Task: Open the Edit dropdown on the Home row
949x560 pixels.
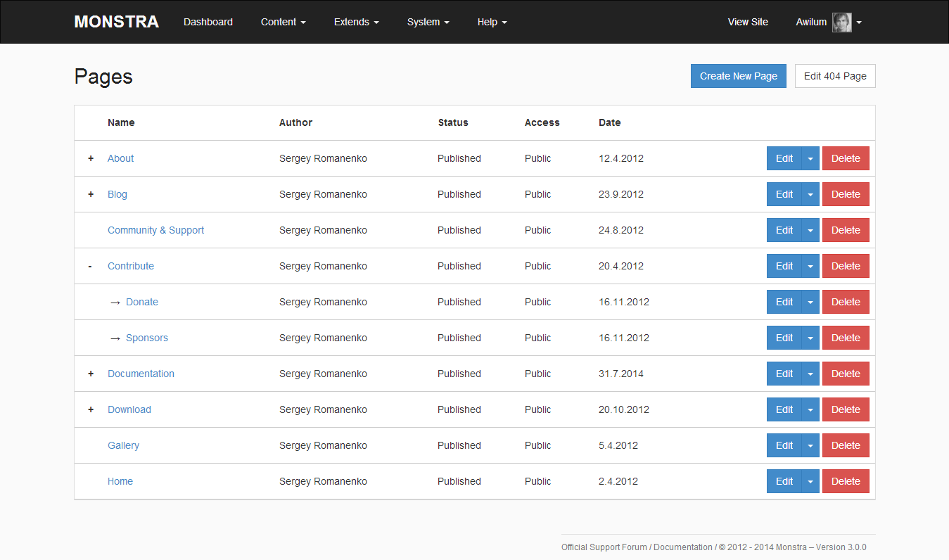Action: (810, 481)
